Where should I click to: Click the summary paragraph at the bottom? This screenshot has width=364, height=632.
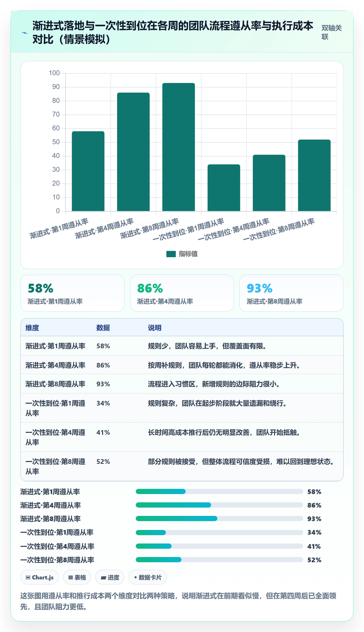pos(179,601)
